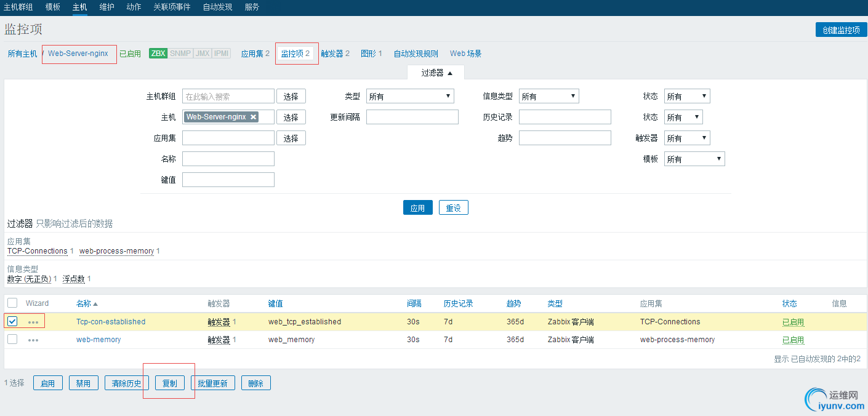Viewport: 868px width, 416px height.
Task: Sort the item list by 名称 column
Action: [87, 303]
